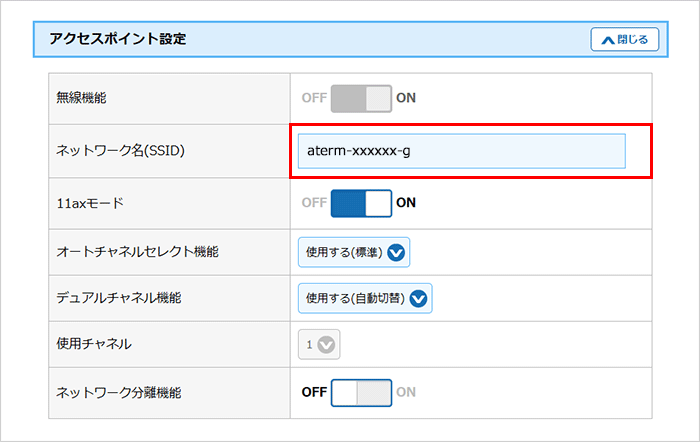Click blue arrow icon on オートチャネルセレクト dropdown
Viewport: 700px width, 442px height.
[x=397, y=253]
